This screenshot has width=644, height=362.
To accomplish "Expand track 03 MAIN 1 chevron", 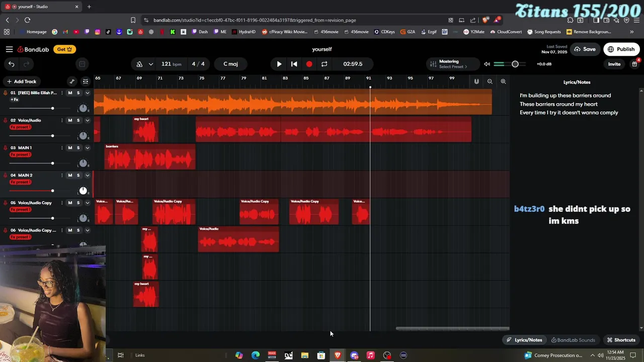I will (x=87, y=148).
